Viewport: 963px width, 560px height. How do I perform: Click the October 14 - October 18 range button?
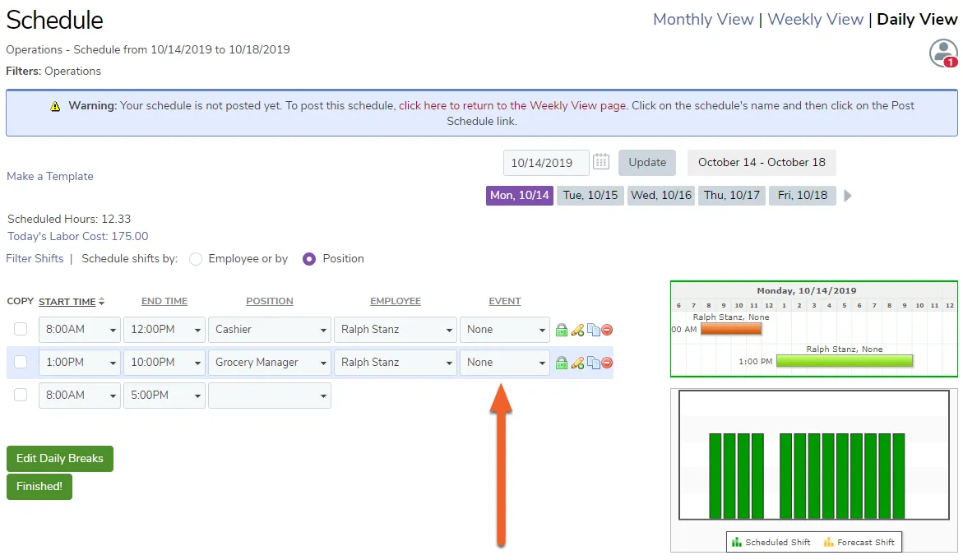click(762, 163)
